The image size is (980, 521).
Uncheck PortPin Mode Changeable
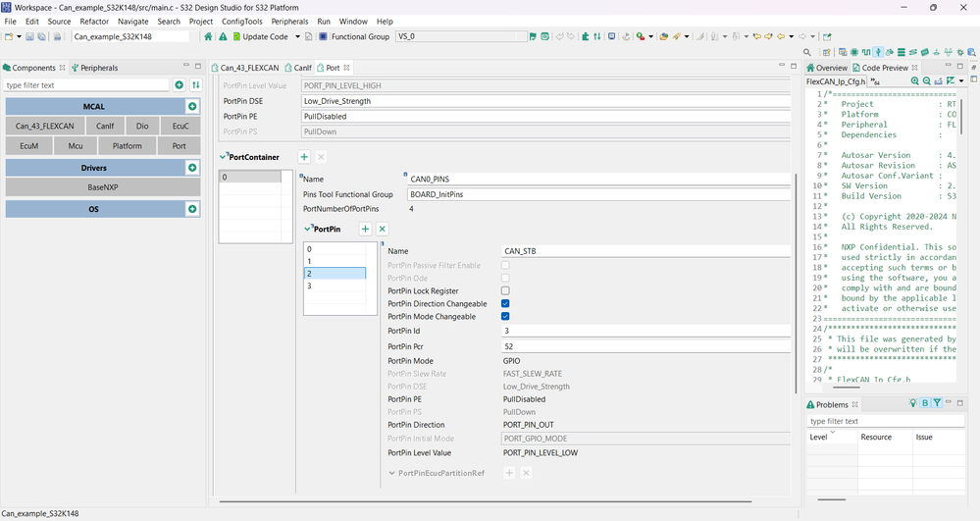(x=505, y=317)
